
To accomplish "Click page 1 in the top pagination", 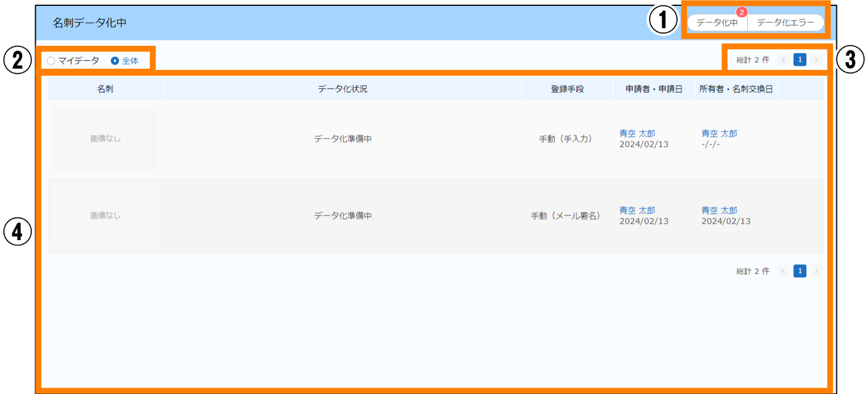I will click(800, 59).
